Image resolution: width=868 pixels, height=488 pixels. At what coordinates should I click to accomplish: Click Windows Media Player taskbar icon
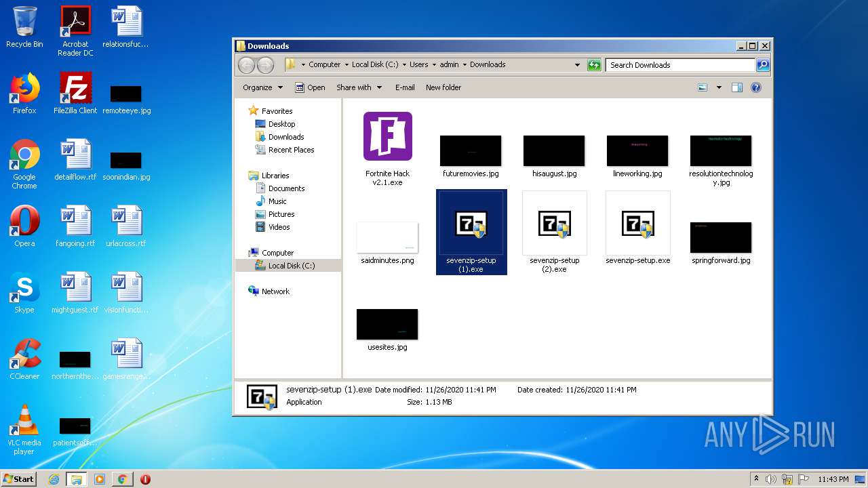pos(100,479)
